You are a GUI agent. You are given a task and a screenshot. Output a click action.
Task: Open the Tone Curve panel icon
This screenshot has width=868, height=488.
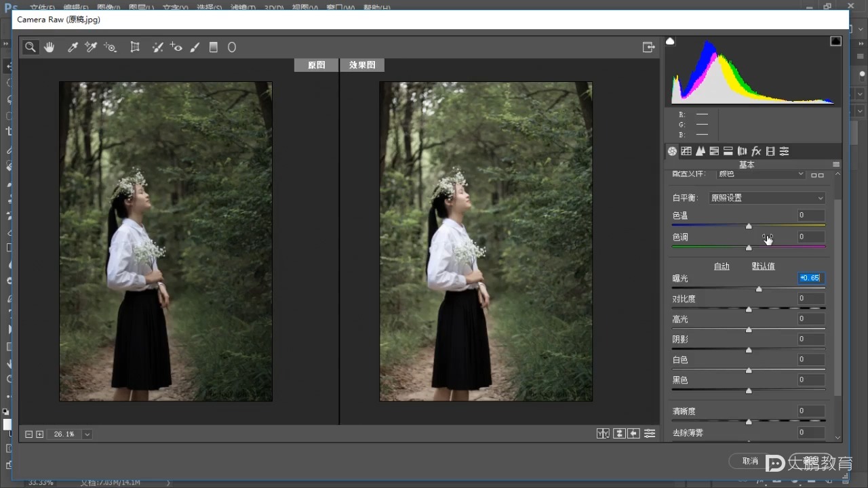click(686, 151)
